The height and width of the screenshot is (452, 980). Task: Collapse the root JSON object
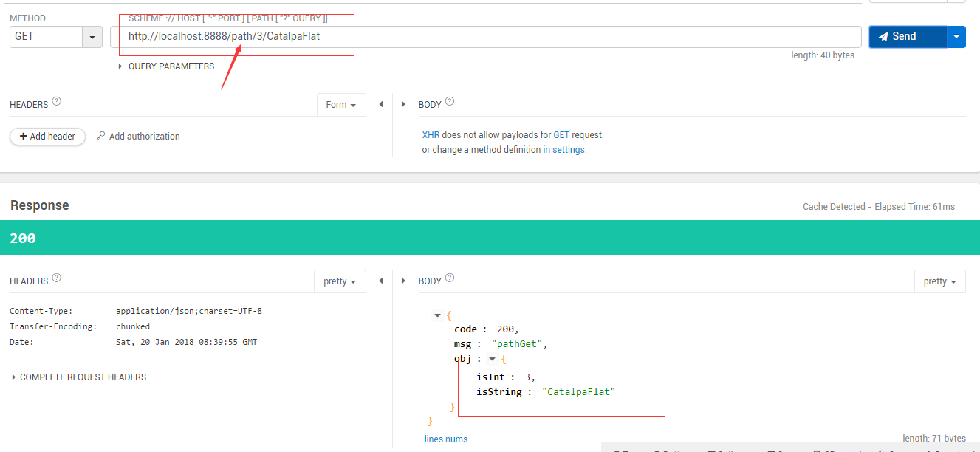pyautogui.click(x=437, y=315)
